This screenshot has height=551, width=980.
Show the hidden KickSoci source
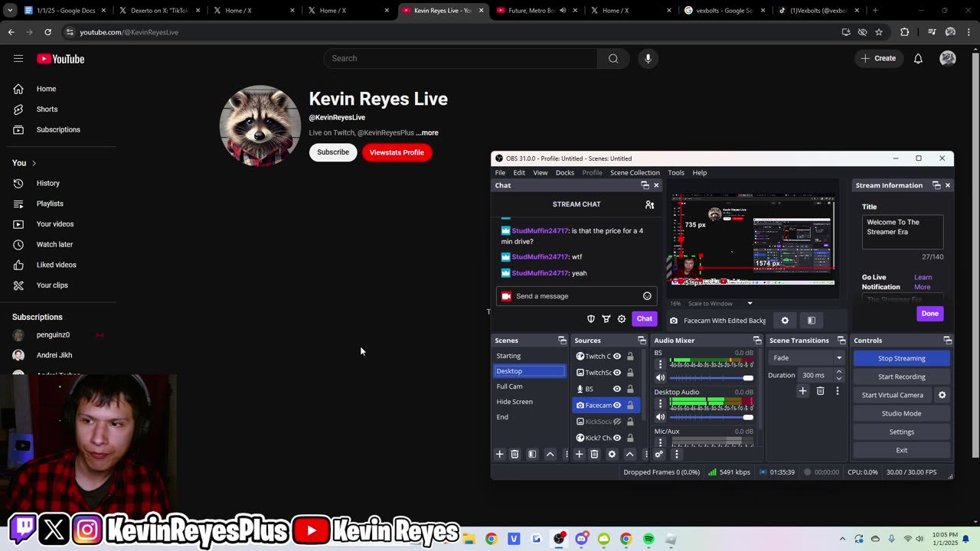point(617,422)
